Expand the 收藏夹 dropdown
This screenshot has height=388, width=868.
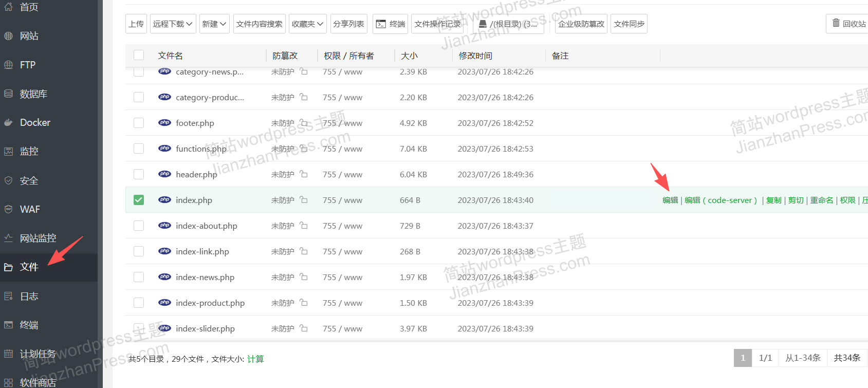(308, 24)
